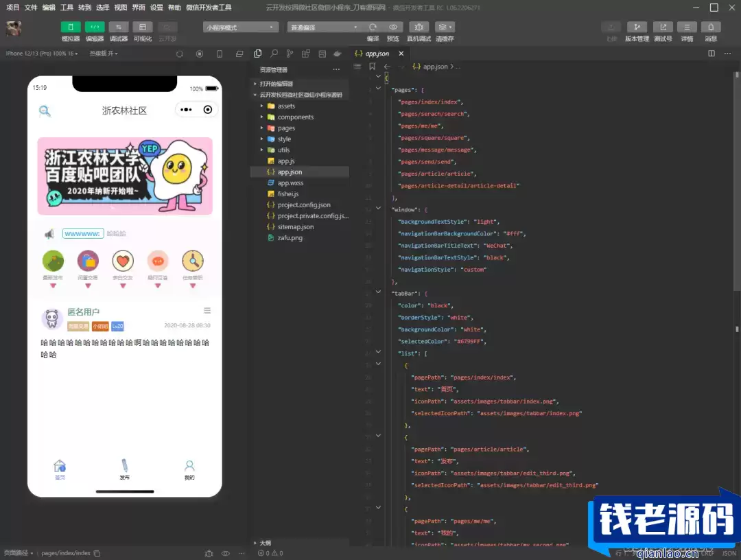Click the editor more actions ellipsis
Image resolution: width=741 pixels, height=560 pixels.
pyautogui.click(x=727, y=54)
